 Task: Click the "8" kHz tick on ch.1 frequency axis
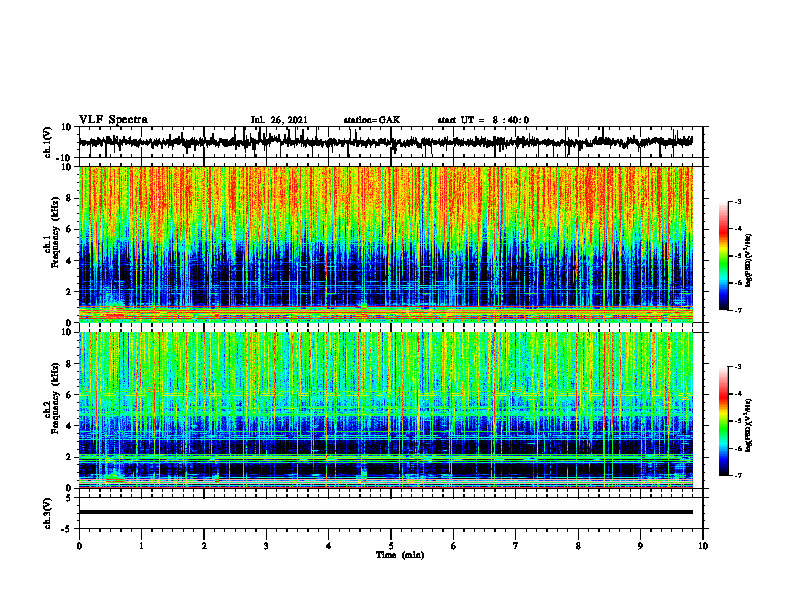[70, 198]
